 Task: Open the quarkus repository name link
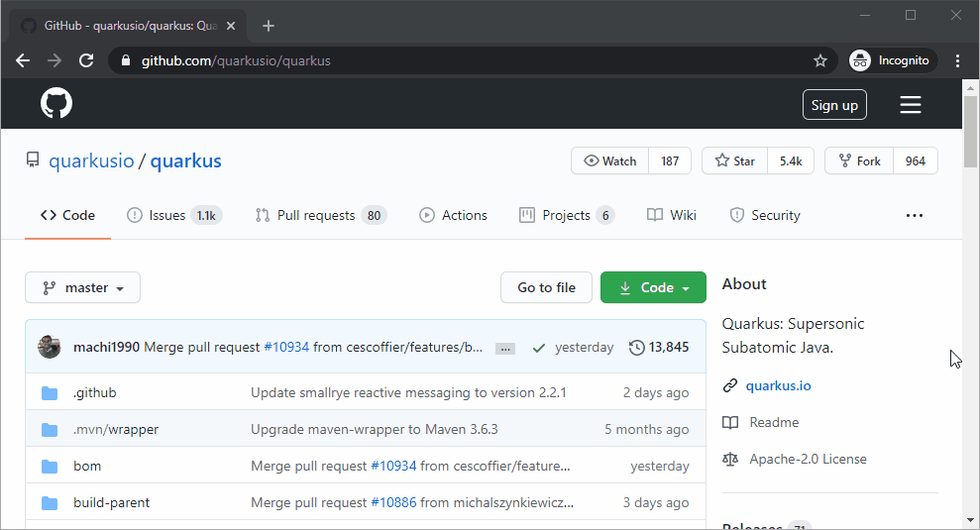click(185, 161)
